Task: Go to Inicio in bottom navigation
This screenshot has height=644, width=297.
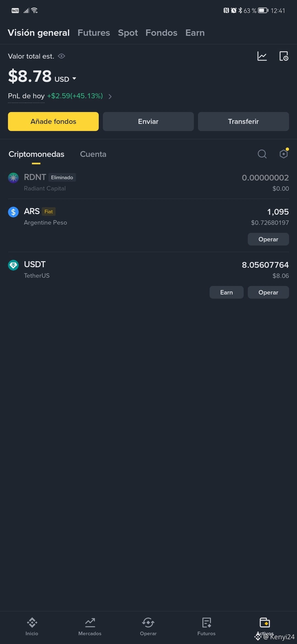Action: 32,626
